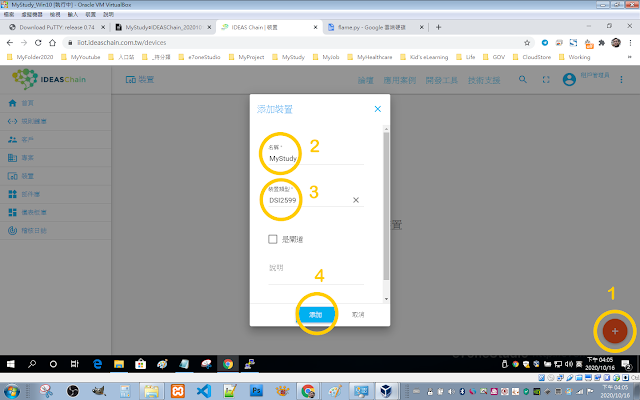The width and height of the screenshot is (640, 400).
Task: Open the rule chains arrows icon in sidebar
Action: 13,121
